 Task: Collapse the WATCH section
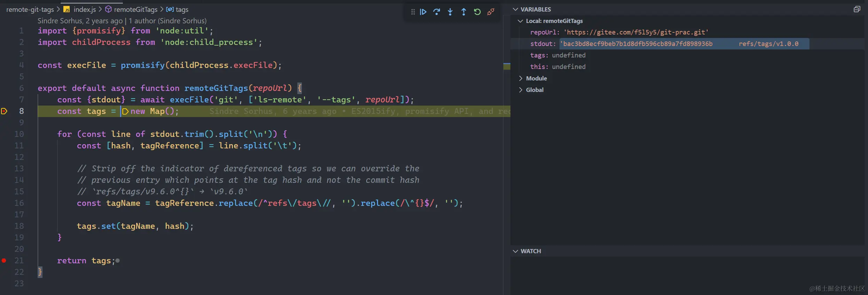516,251
